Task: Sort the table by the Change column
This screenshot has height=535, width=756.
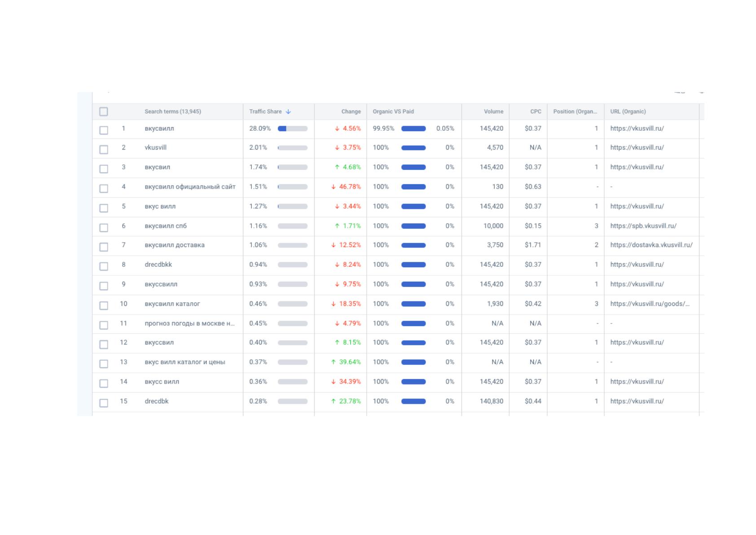Action: coord(351,112)
